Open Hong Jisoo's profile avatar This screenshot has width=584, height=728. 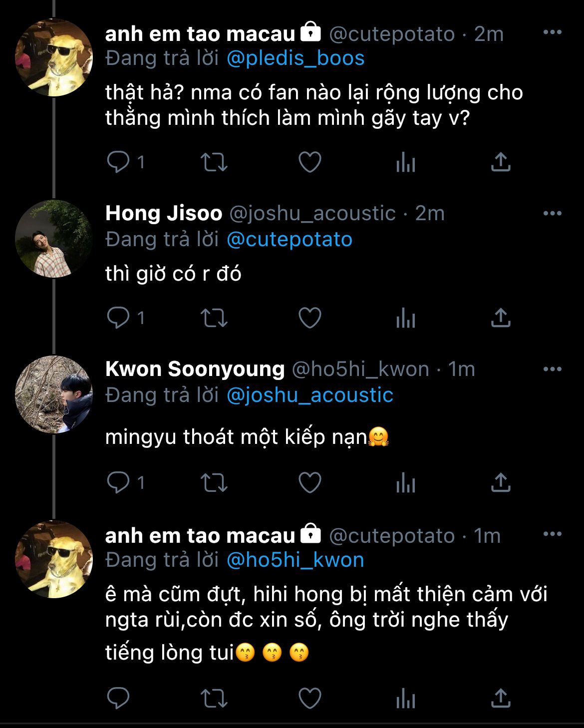point(54,239)
